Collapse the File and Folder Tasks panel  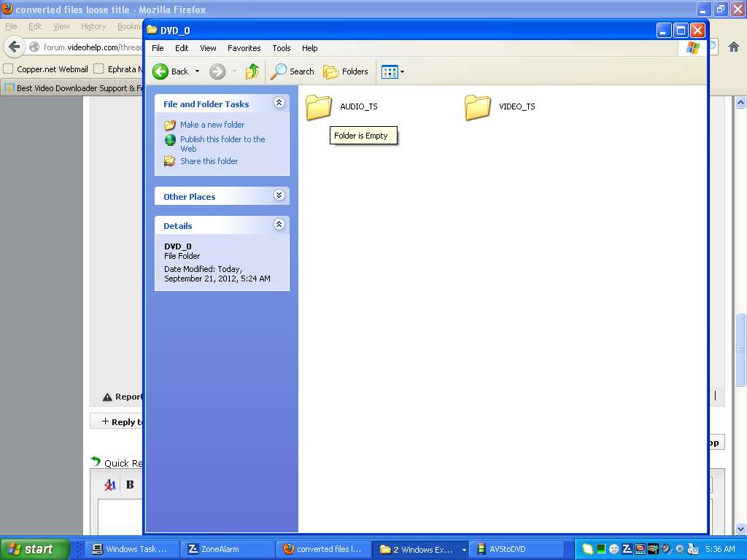click(x=279, y=103)
